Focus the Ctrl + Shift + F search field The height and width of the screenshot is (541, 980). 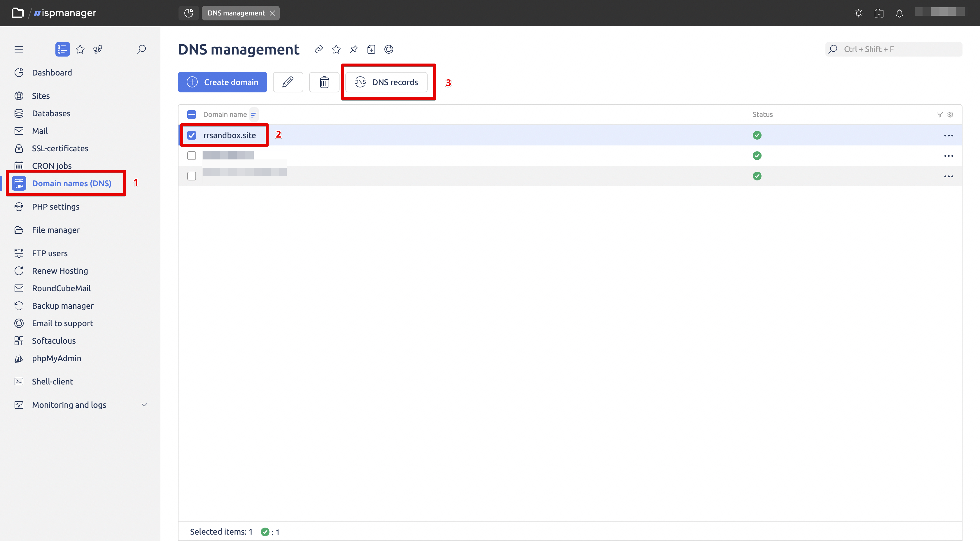[894, 49]
